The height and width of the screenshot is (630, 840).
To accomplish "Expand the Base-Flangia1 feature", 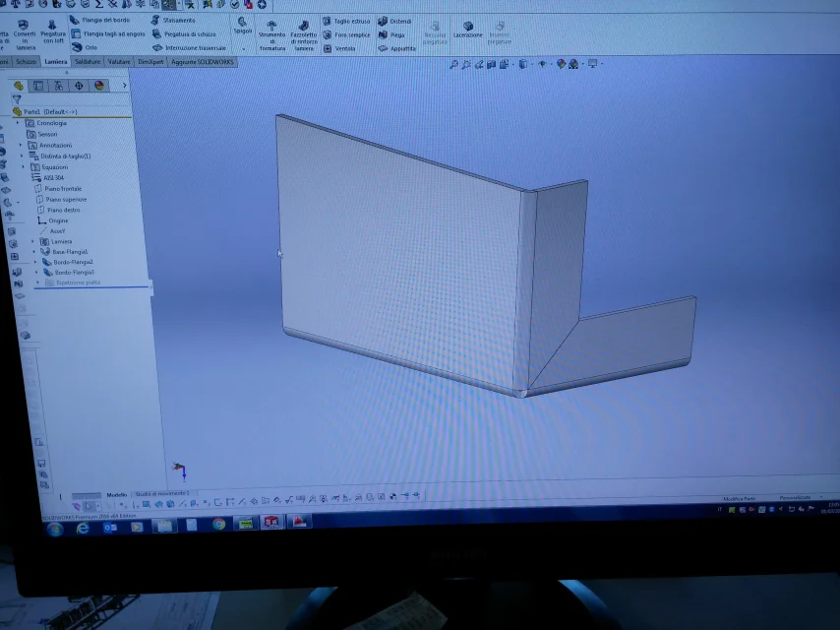I will 33,251.
